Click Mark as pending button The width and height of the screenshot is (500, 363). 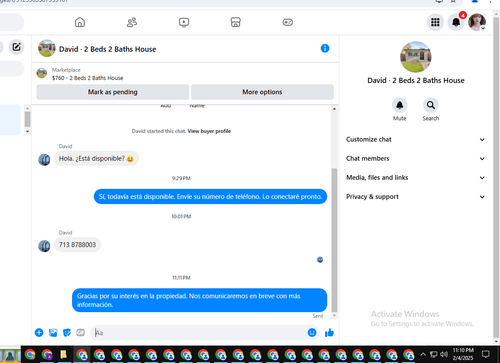[x=113, y=92]
